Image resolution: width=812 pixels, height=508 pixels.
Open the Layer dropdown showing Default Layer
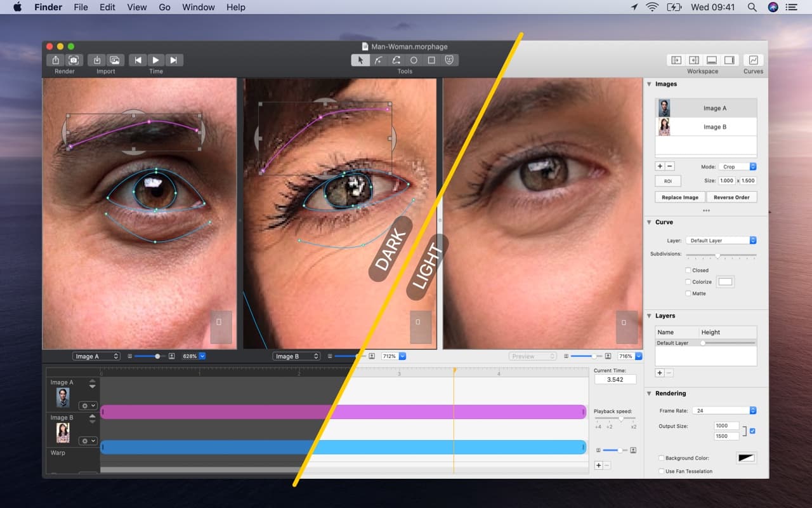coord(721,240)
